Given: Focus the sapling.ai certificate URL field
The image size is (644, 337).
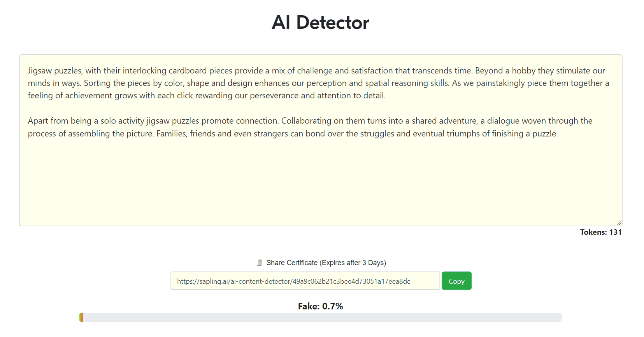Looking at the screenshot, I should tap(305, 281).
